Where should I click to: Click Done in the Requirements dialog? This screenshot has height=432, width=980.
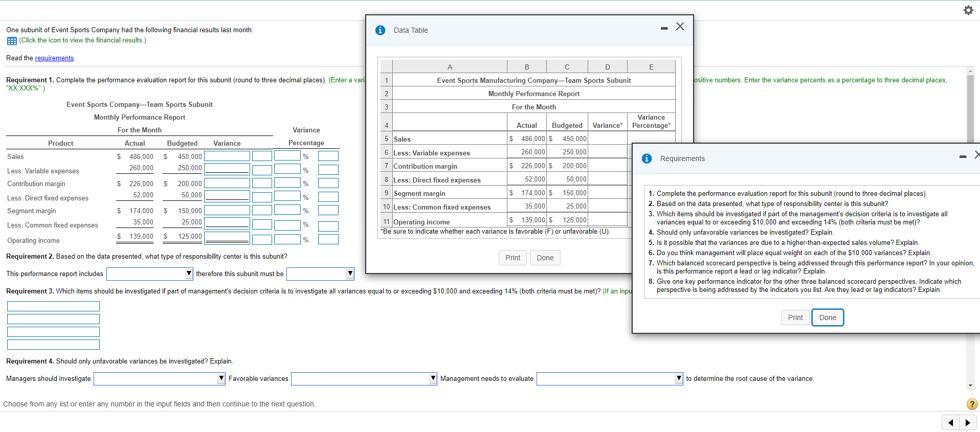pyautogui.click(x=828, y=317)
